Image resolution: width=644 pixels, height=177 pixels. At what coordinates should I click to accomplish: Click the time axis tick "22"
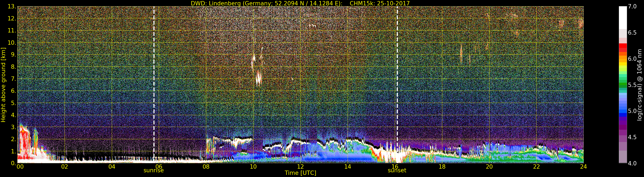[x=536, y=167]
